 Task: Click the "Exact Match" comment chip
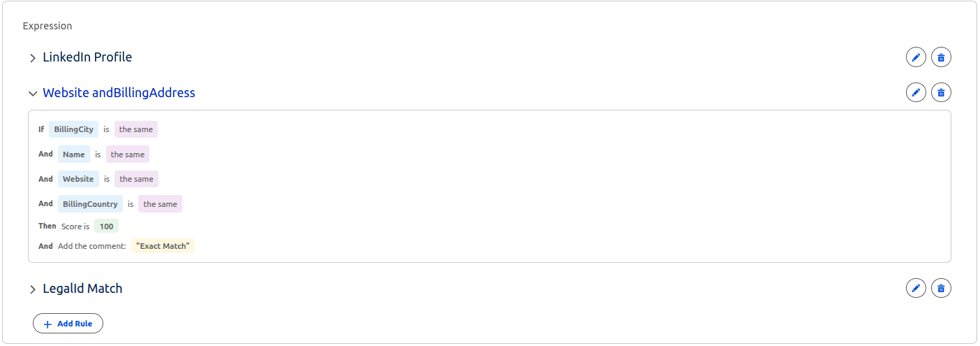coord(163,246)
